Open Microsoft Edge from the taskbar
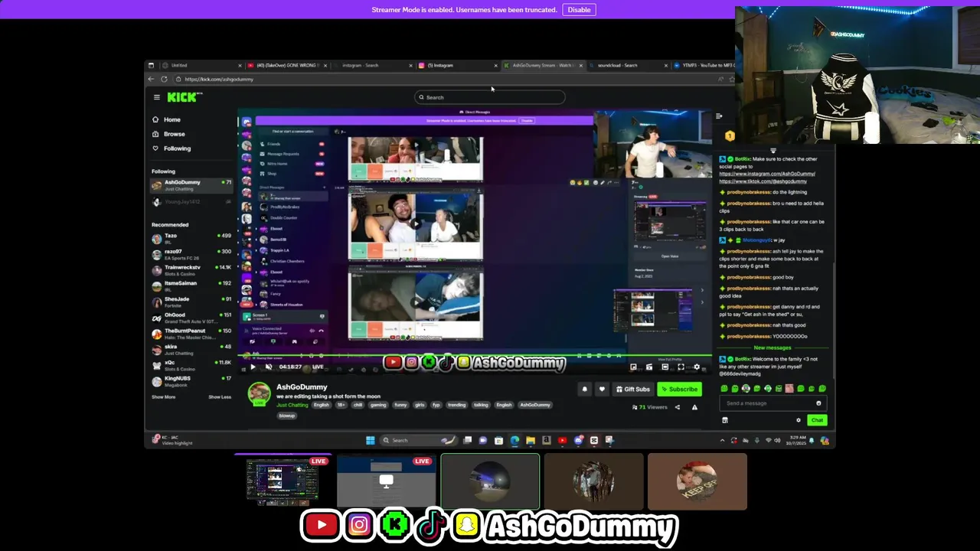This screenshot has width=980, height=551. [514, 440]
